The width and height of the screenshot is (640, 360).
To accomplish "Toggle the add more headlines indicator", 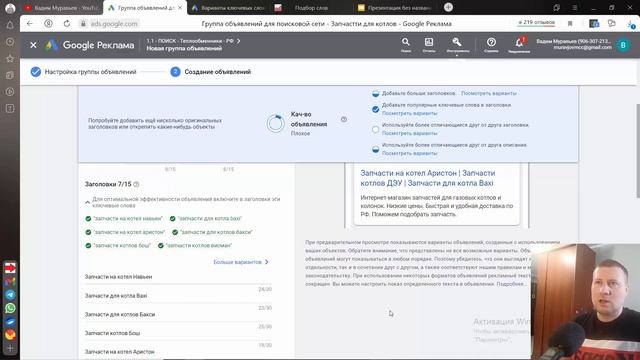I will (376, 94).
